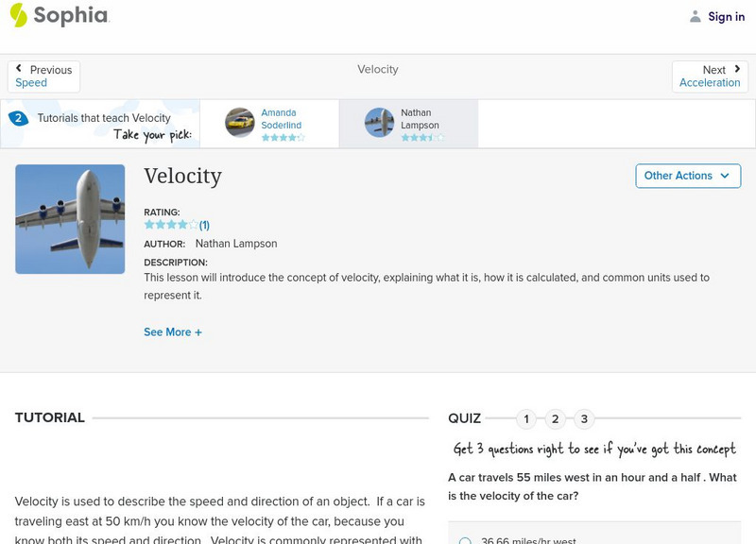Open the previous Speed lesson link

pos(31,83)
